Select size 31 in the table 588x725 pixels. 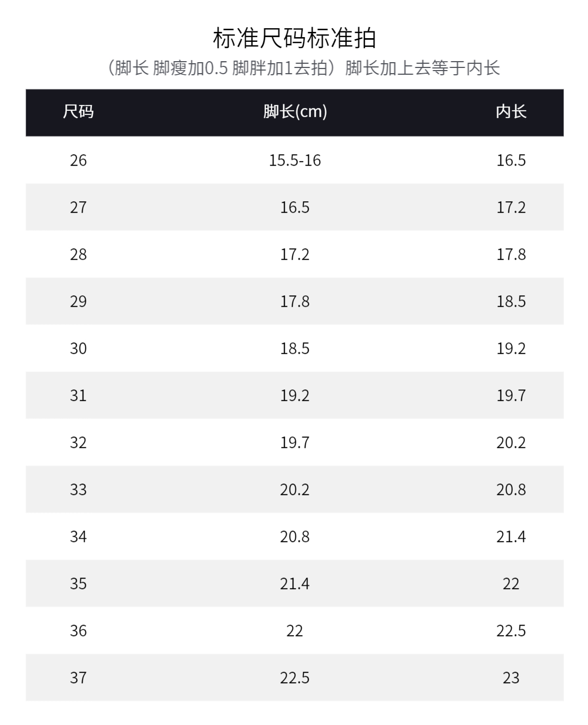click(x=78, y=395)
